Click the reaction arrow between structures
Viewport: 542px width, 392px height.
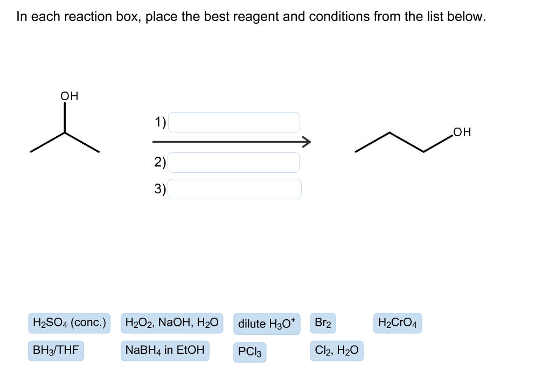point(231,142)
